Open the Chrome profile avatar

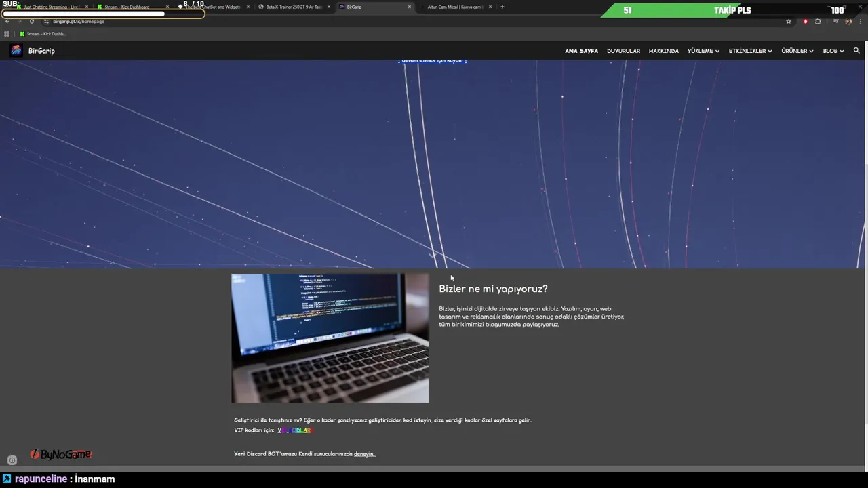[848, 21]
